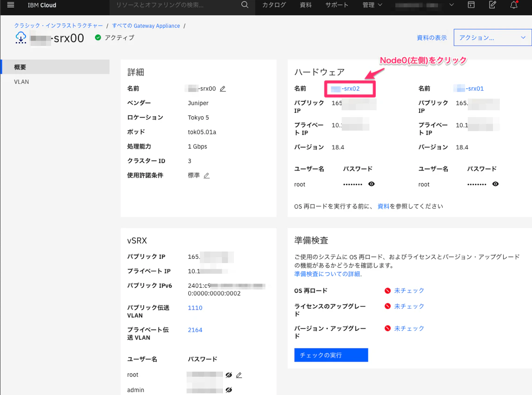This screenshot has width=532, height=395.
Task: Open the srx01 hardware node link
Action: (469, 89)
